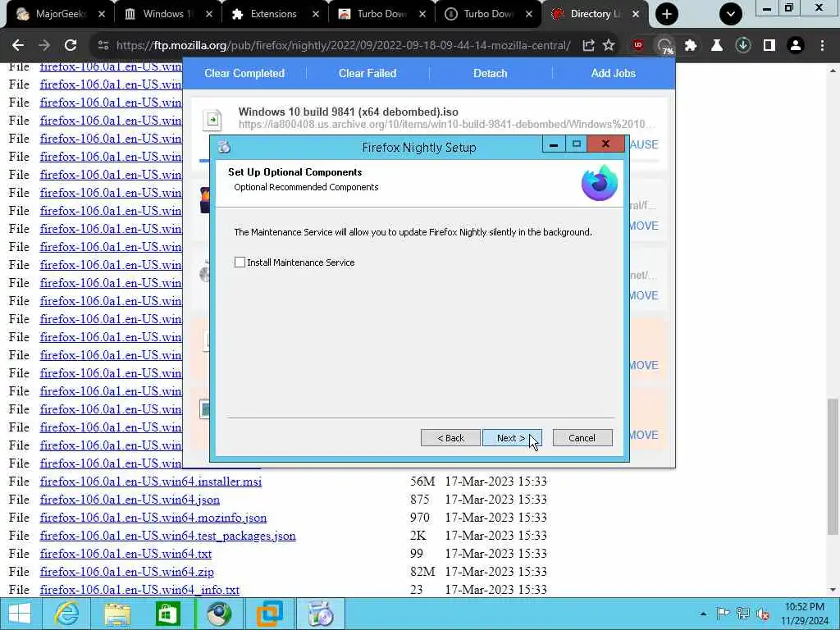Detach the download manager panel

(x=491, y=73)
